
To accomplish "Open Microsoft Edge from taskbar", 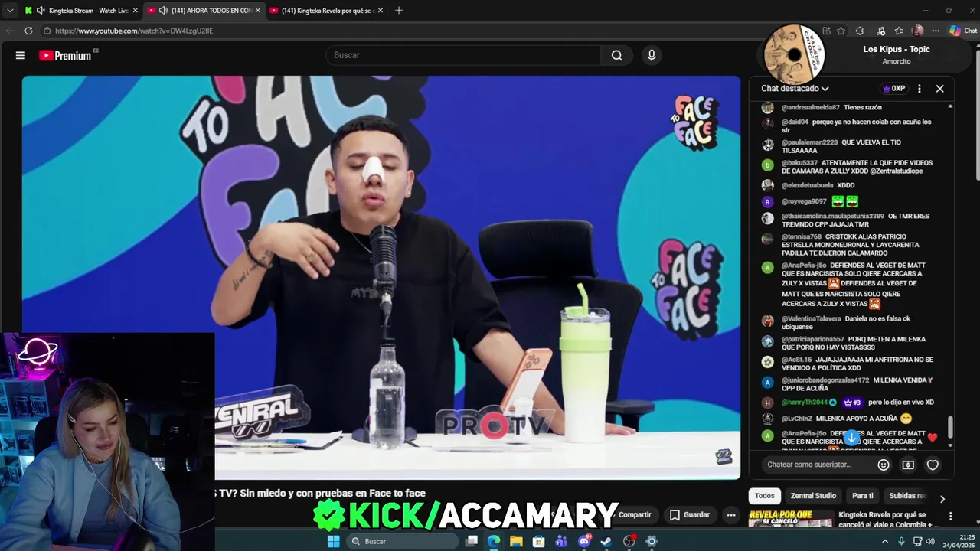I will tap(494, 541).
